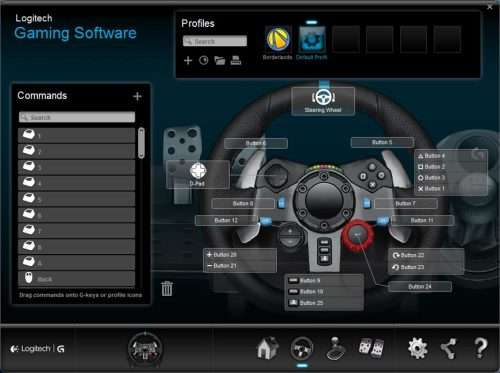Open the pedals settings icon in bottom bar
Image resolution: width=500 pixels, height=373 pixels.
[371, 348]
